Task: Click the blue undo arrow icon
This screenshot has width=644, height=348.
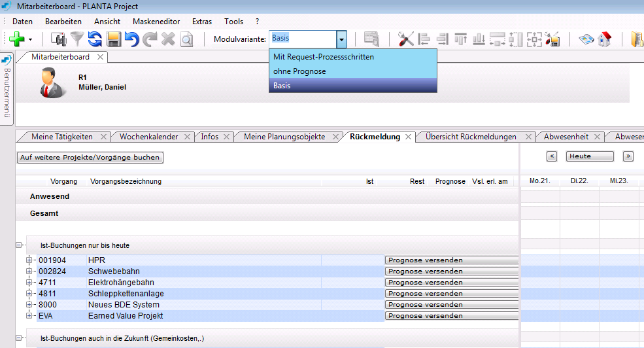Action: (131, 39)
